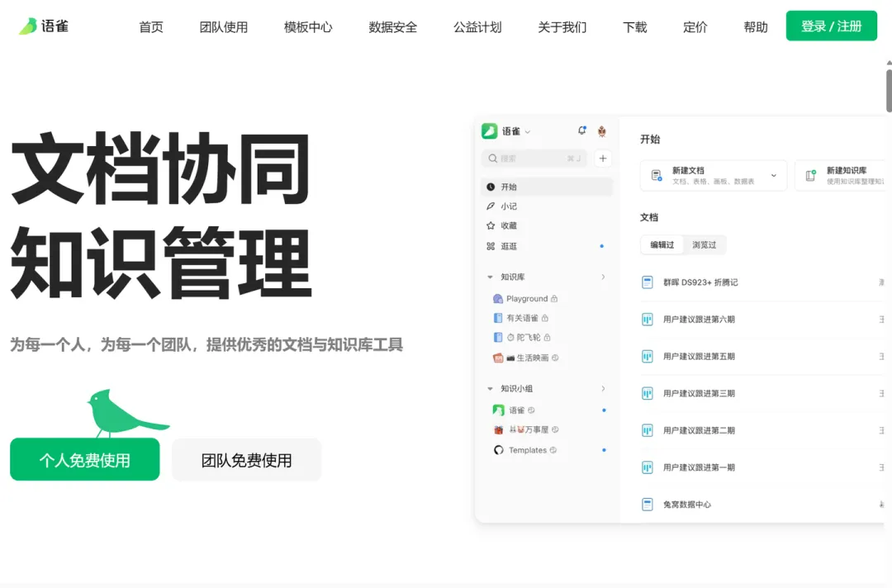Image resolution: width=892 pixels, height=588 pixels.
Task: Click the feather icon next to 小记
Action: 491,206
